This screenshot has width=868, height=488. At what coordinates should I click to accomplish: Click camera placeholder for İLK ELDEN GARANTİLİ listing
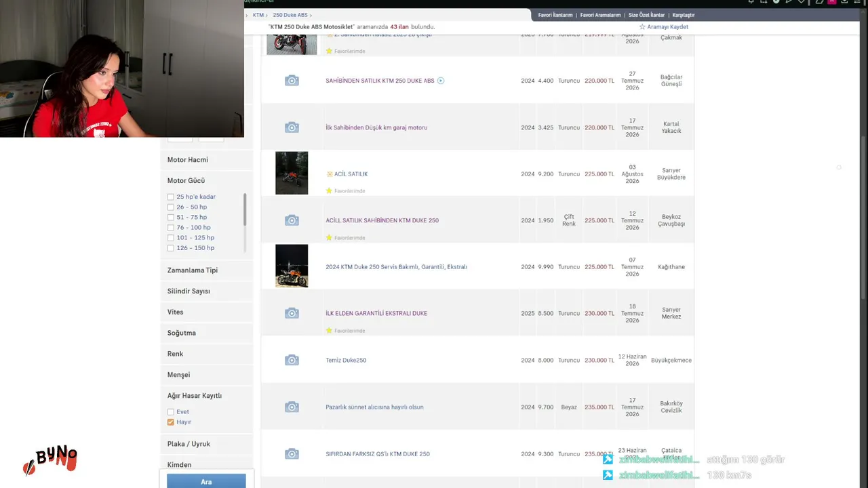click(292, 313)
